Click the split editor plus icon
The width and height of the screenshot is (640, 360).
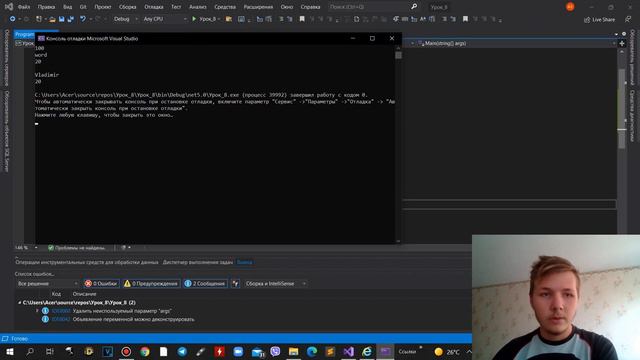point(622,43)
